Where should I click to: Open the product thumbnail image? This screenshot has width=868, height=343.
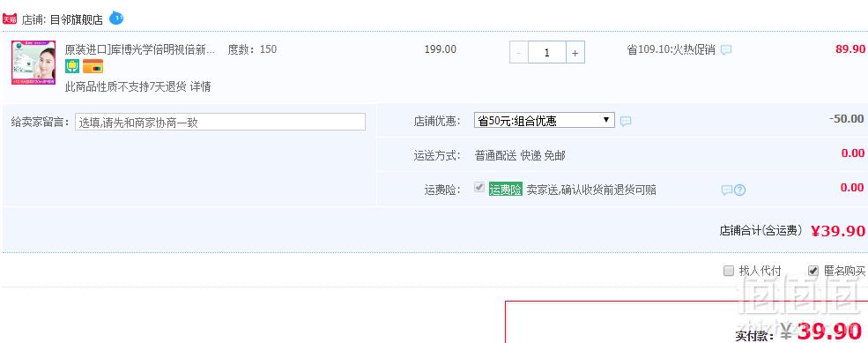(x=33, y=62)
